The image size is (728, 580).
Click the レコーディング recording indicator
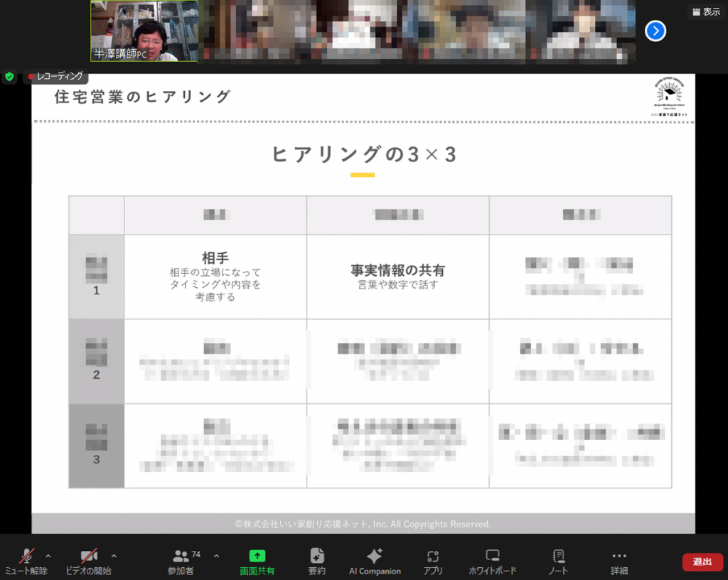55,77
